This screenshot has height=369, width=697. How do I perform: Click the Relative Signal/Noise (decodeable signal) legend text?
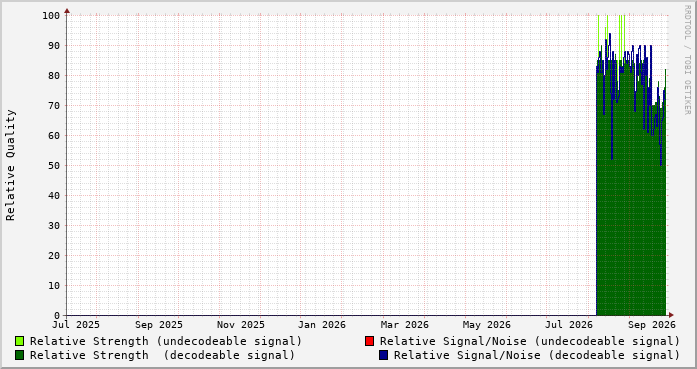coord(537,355)
